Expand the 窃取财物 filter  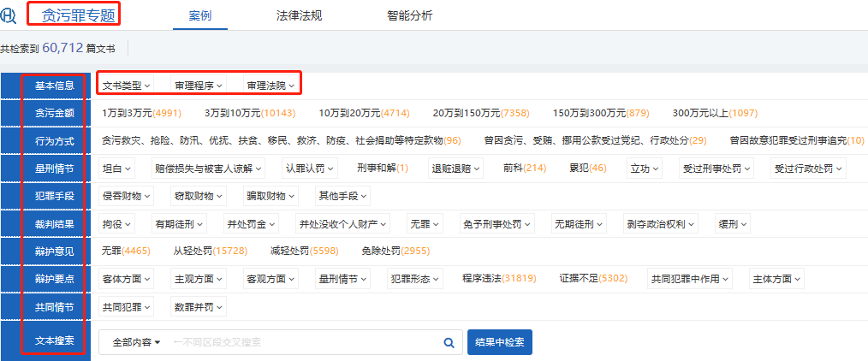click(x=197, y=196)
